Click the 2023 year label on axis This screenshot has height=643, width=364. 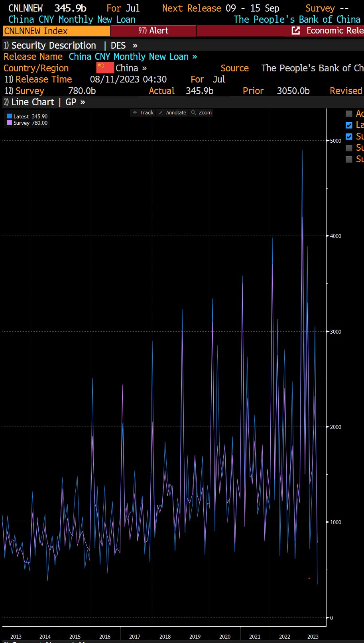pyautogui.click(x=313, y=637)
